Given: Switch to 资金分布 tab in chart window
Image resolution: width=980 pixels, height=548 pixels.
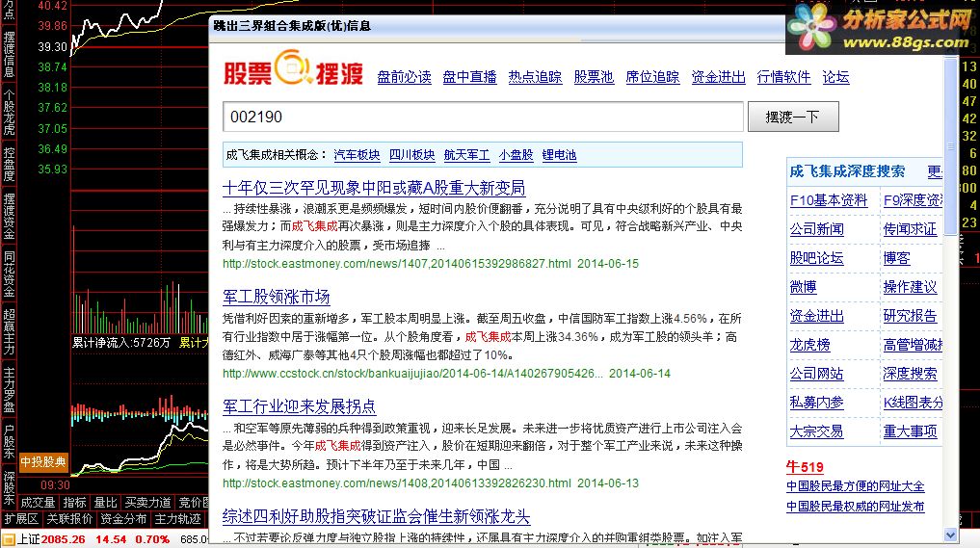Looking at the screenshot, I should click(x=123, y=519).
